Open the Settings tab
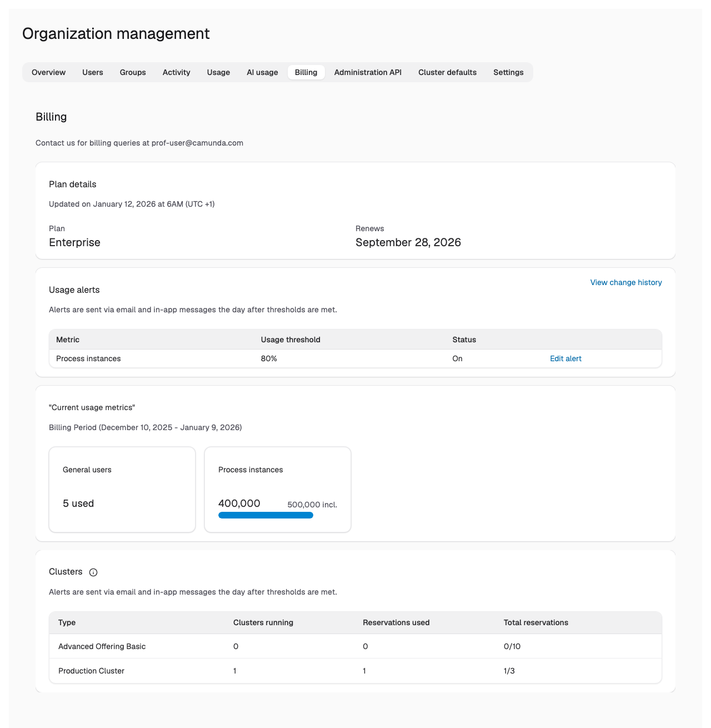This screenshot has width=711, height=728. (508, 72)
